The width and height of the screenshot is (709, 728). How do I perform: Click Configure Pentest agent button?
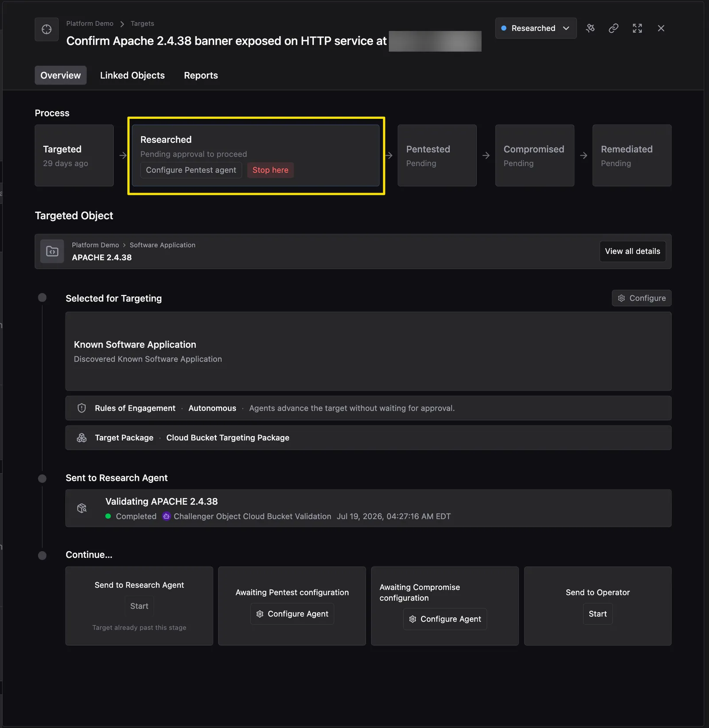[191, 170]
